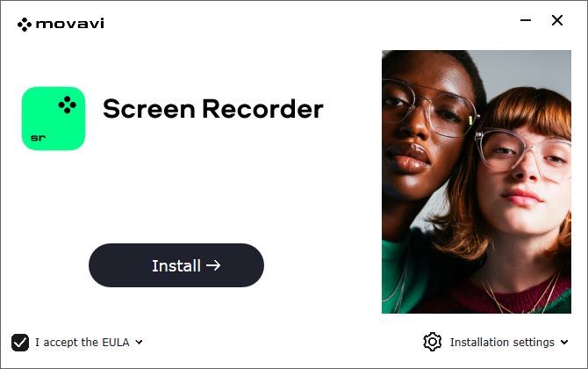Screen dimensions: 588x369
Task: Click the promotional photo of two women
Action: [477, 182]
